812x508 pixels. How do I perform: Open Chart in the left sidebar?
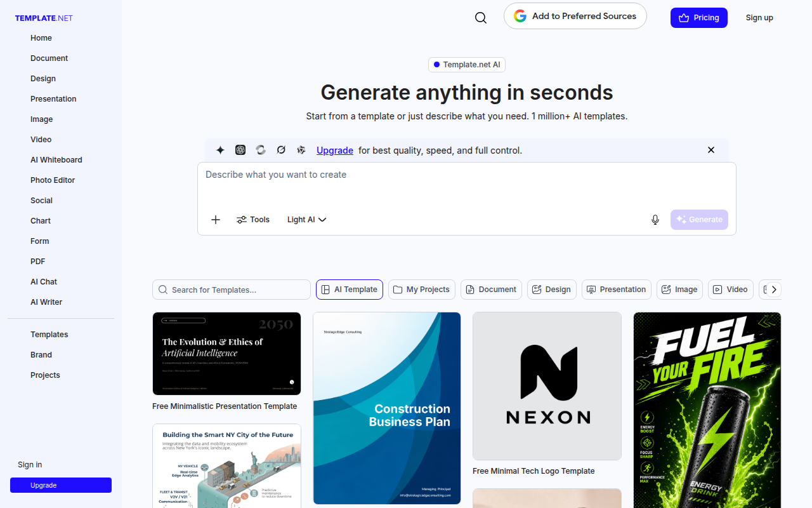click(41, 221)
